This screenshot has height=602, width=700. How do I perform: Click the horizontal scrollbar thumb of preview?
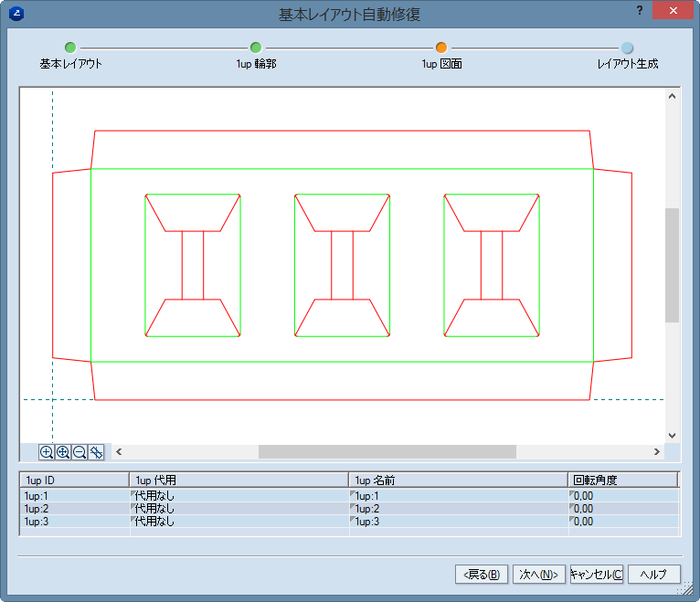[387, 451]
